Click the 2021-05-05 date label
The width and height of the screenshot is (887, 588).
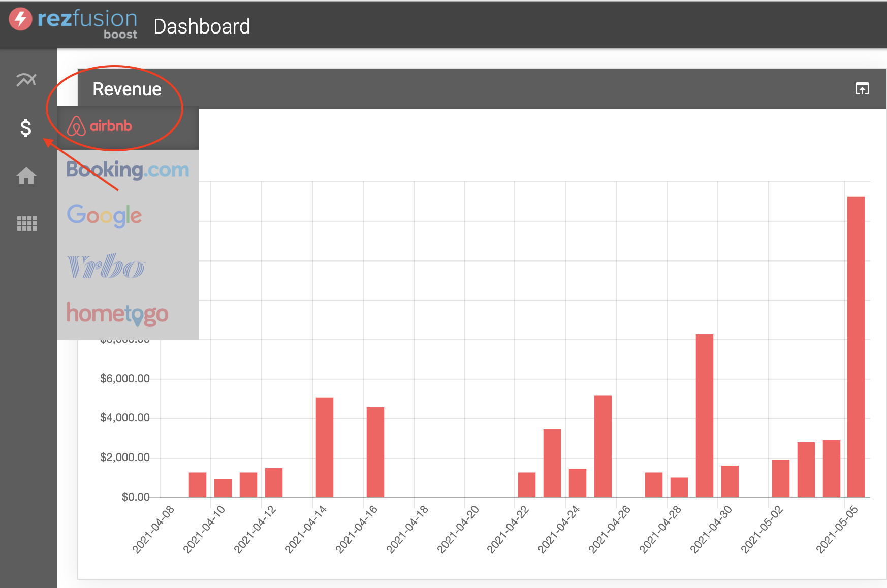coord(837,529)
